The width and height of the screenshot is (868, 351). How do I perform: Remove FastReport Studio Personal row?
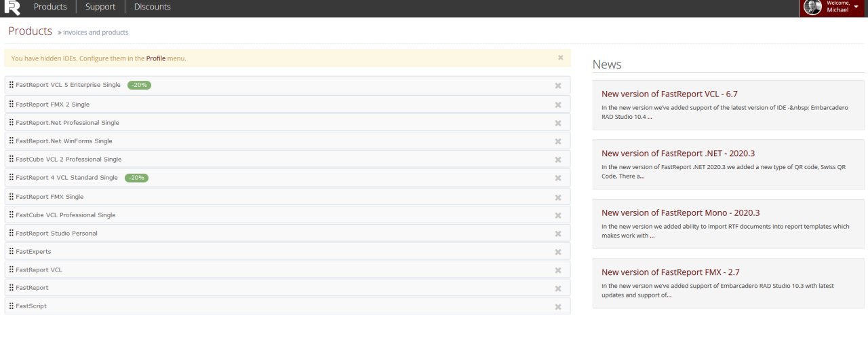point(558,234)
